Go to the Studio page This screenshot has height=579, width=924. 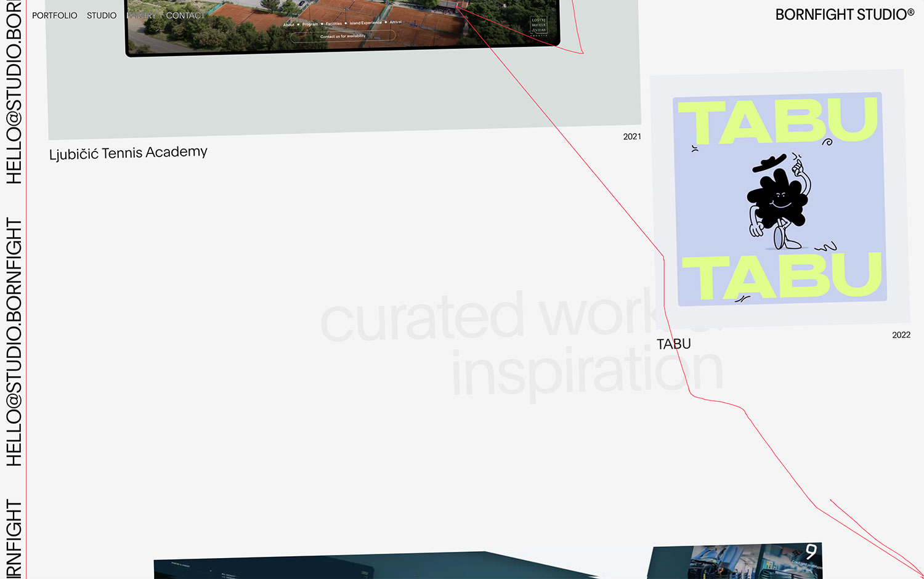tap(102, 15)
